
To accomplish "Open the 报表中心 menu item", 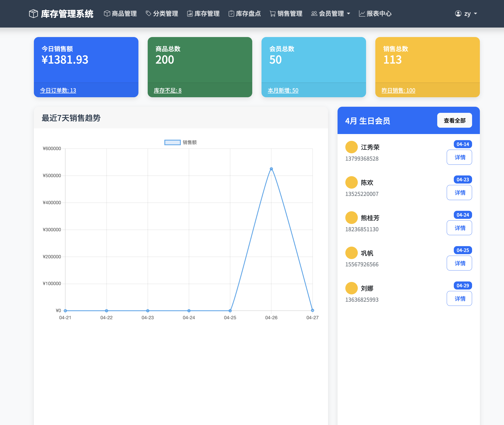I will pyautogui.click(x=379, y=14).
